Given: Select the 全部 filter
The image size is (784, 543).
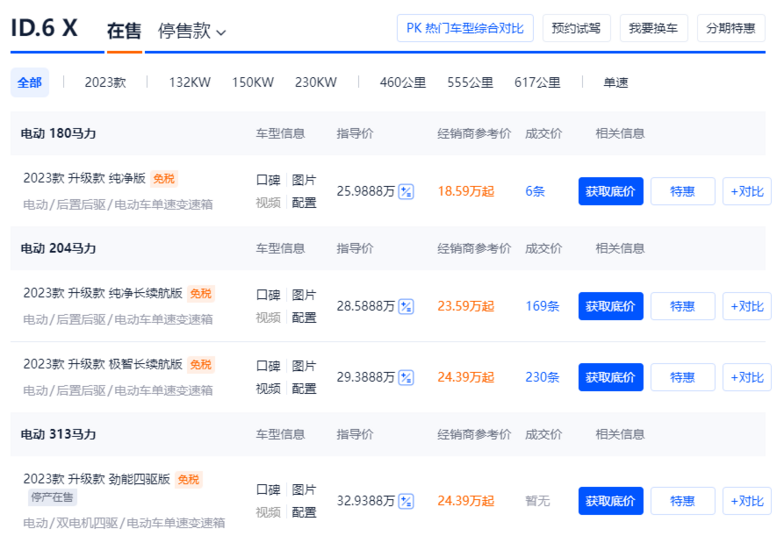Looking at the screenshot, I should pos(30,82).
